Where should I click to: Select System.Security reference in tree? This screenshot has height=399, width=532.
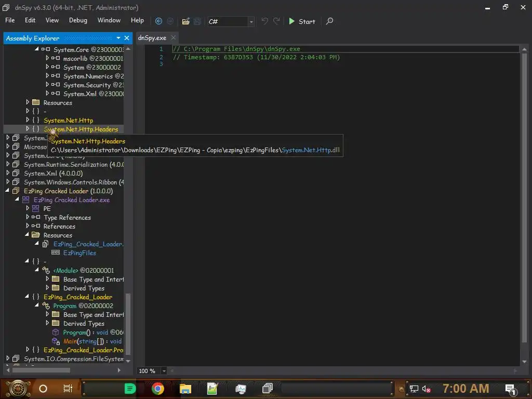(x=94, y=85)
